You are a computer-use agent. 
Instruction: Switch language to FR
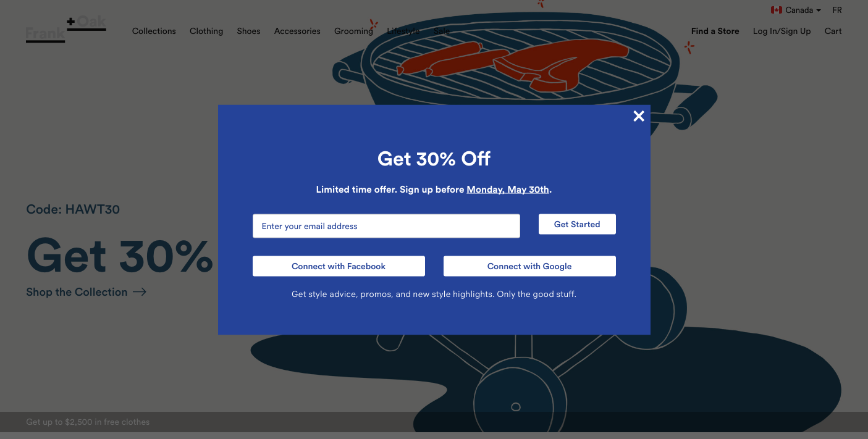(837, 10)
